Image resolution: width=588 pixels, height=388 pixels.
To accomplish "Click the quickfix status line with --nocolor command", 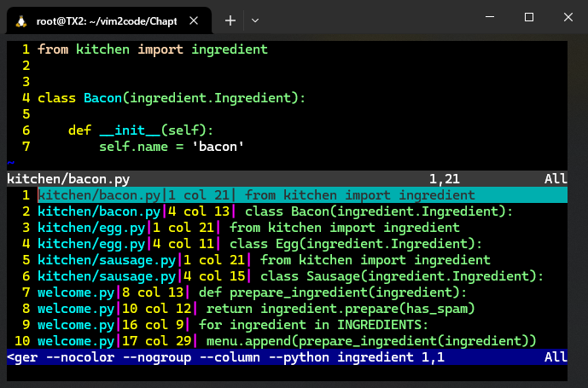I will click(288, 357).
